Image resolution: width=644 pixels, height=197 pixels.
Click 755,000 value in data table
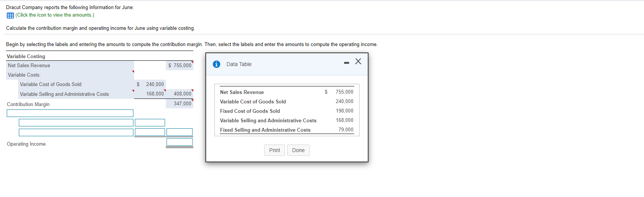[344, 92]
